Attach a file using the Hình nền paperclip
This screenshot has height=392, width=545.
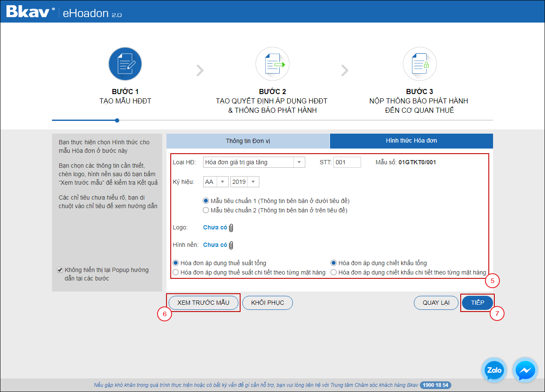pos(231,245)
